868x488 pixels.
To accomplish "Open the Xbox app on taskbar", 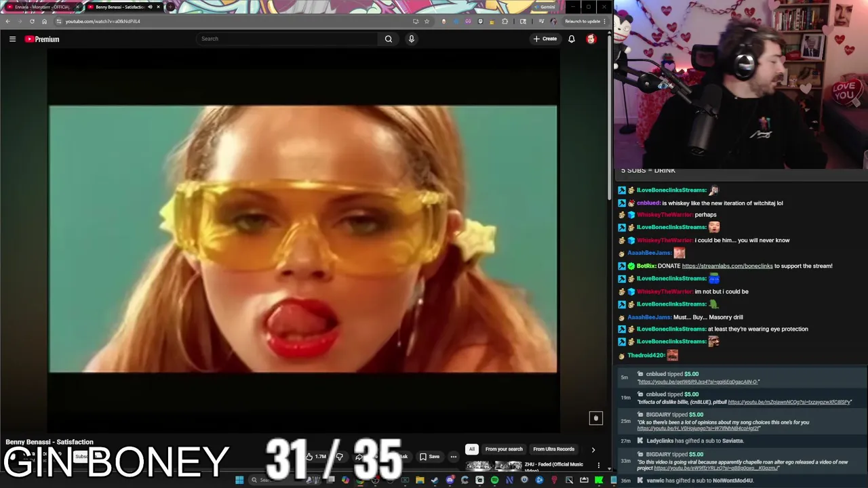I will pos(405,480).
